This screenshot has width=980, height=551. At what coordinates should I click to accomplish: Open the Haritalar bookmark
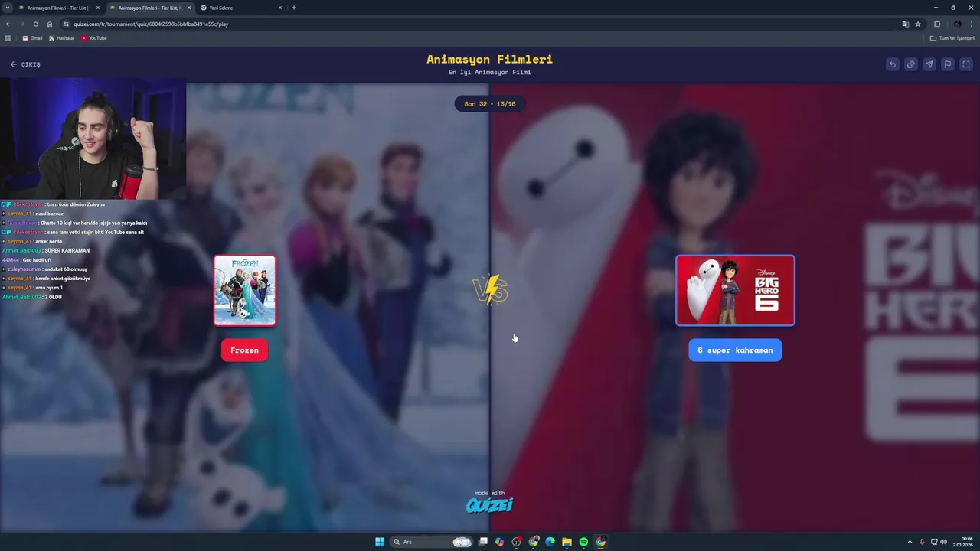point(62,38)
